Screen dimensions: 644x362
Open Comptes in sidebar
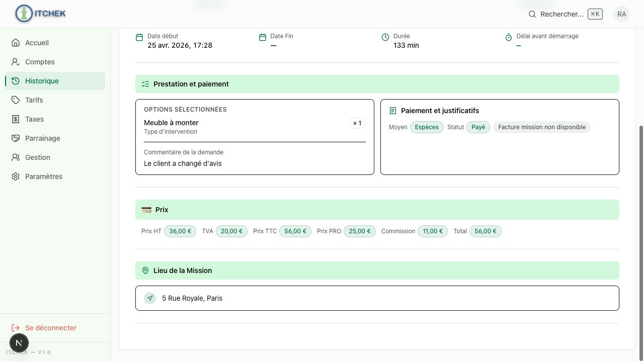tap(55, 62)
